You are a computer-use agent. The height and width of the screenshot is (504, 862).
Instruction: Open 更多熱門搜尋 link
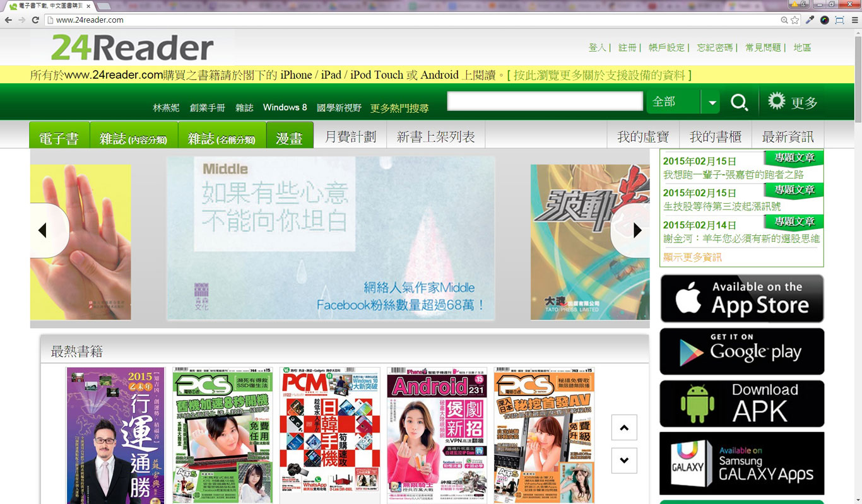pyautogui.click(x=399, y=108)
